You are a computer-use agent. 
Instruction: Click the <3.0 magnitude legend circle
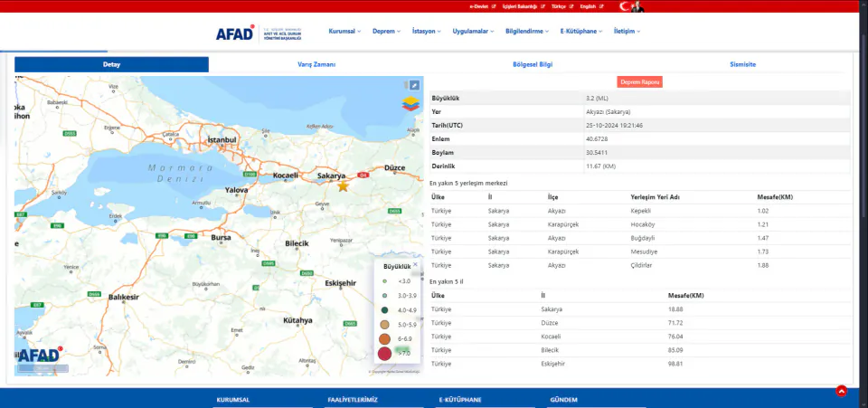[384, 281]
